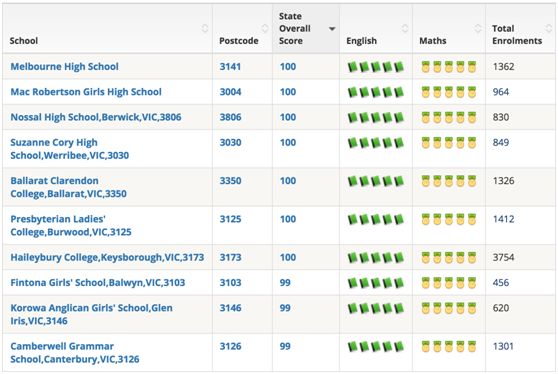Select enrolment value 830
This screenshot has width=558, height=374.
click(501, 117)
